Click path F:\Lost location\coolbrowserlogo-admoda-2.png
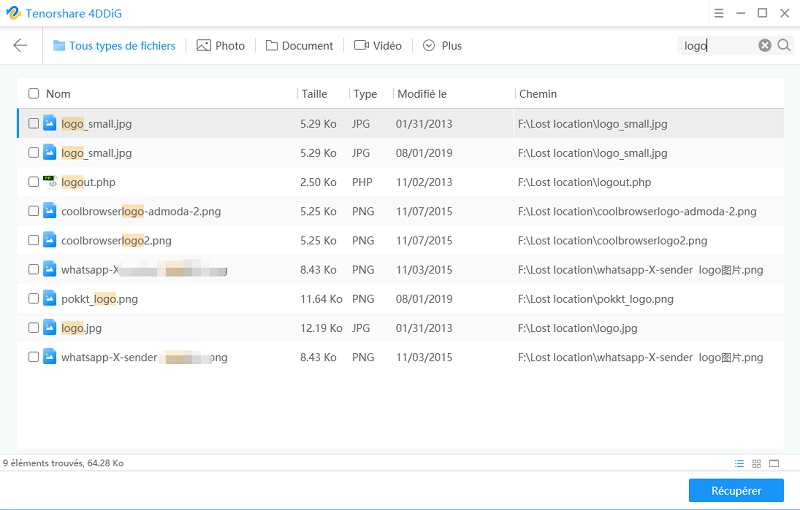The image size is (800, 510). pyautogui.click(x=637, y=211)
